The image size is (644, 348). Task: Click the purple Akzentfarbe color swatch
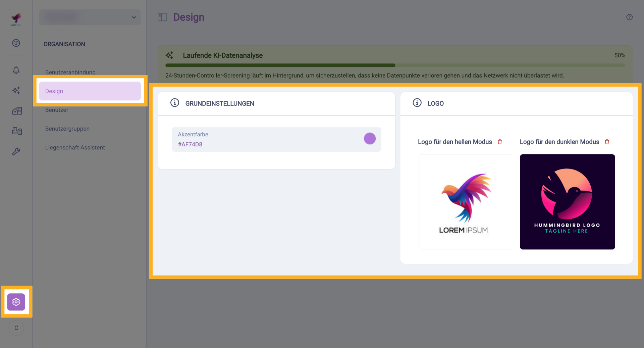(370, 139)
